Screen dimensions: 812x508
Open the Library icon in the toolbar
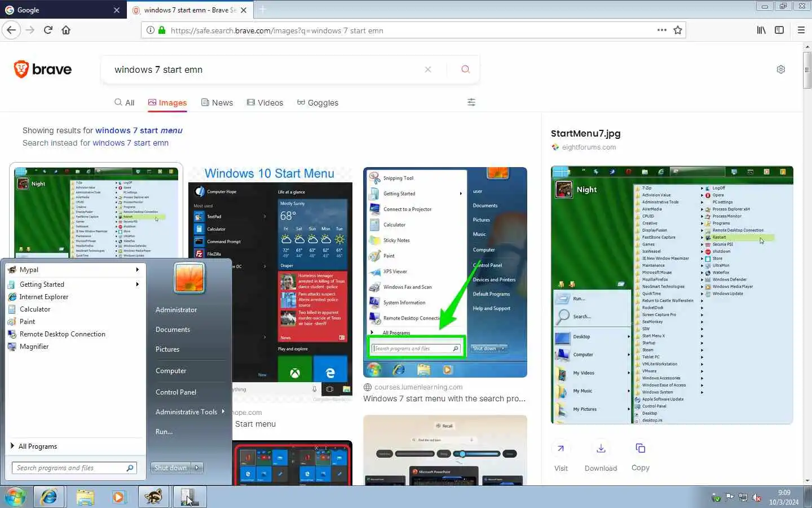pos(761,30)
